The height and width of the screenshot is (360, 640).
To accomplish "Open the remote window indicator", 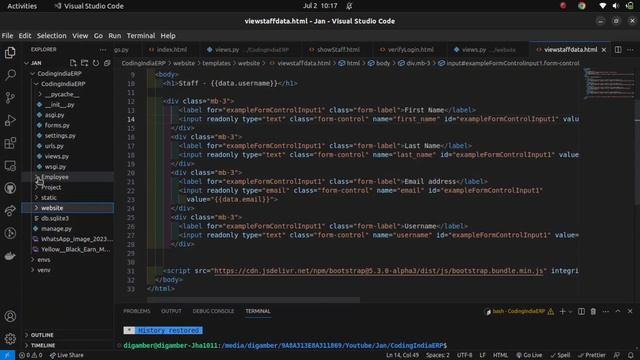I will (7, 355).
